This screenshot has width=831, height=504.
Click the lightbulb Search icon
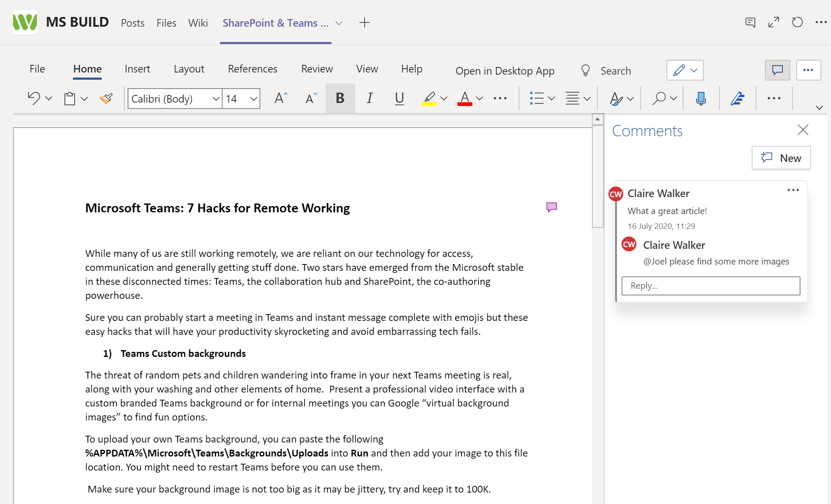[585, 70]
